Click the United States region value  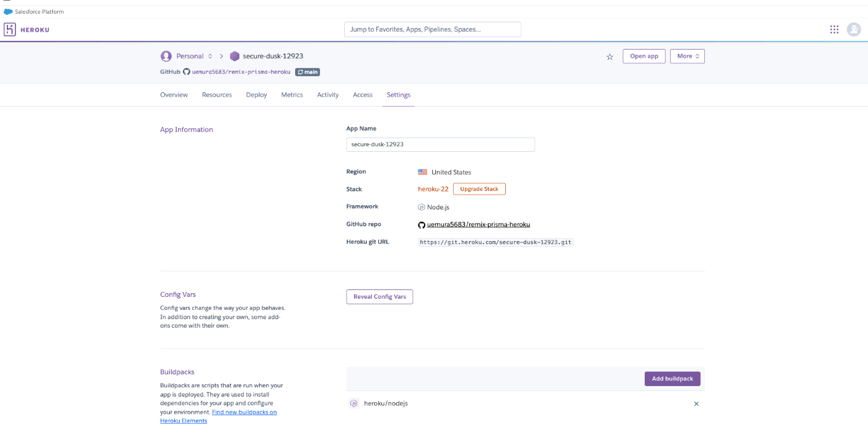tap(451, 172)
